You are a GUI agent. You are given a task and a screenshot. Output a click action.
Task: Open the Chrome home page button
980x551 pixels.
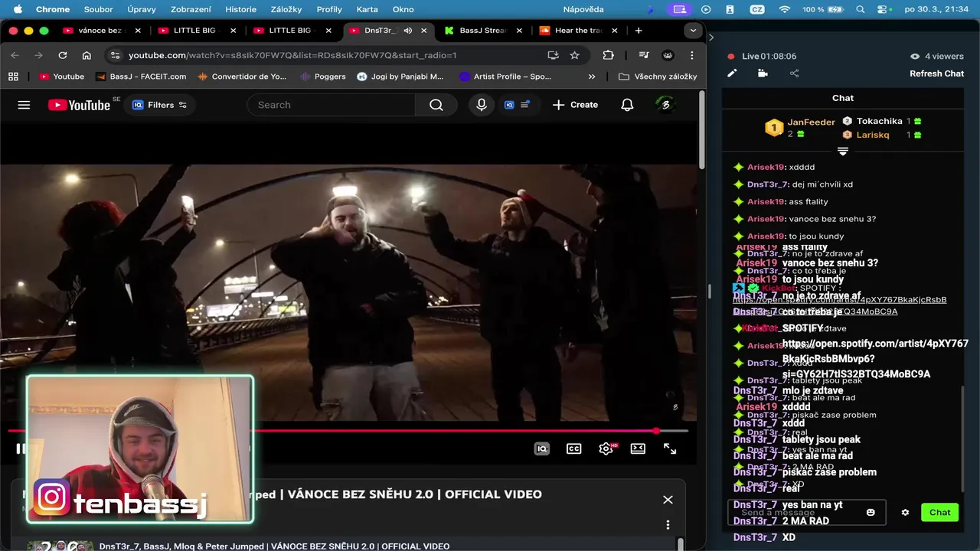pyautogui.click(x=87, y=55)
